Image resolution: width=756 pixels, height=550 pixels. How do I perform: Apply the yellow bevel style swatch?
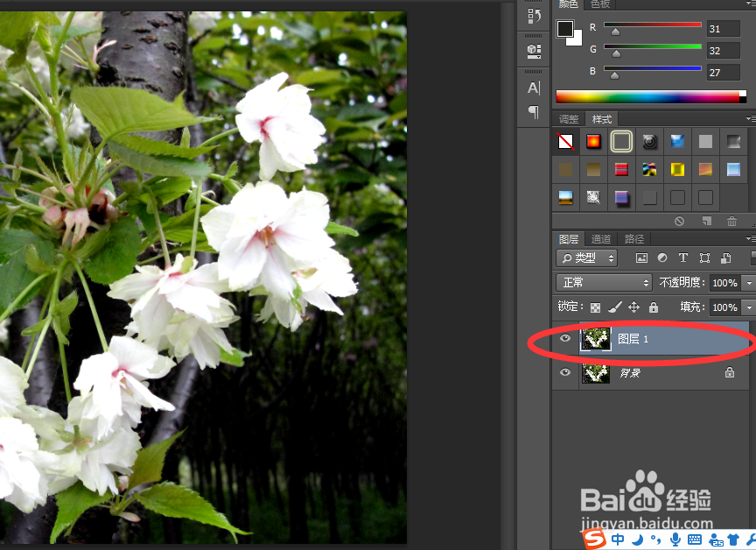click(x=677, y=169)
